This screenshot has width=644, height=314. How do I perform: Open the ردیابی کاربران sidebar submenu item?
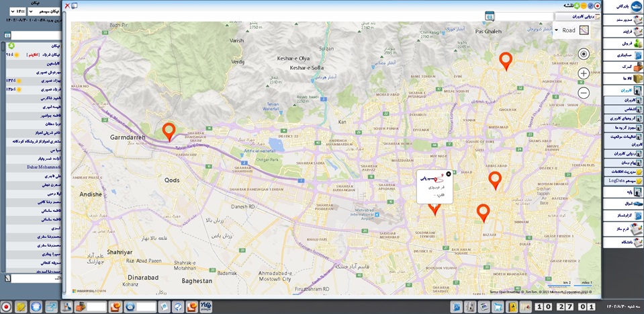[623, 153]
